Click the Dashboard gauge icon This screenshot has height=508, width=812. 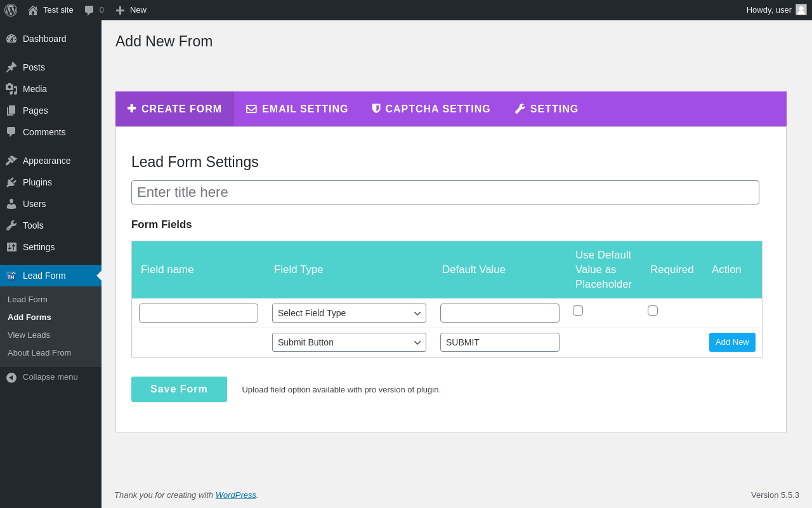[x=11, y=39]
